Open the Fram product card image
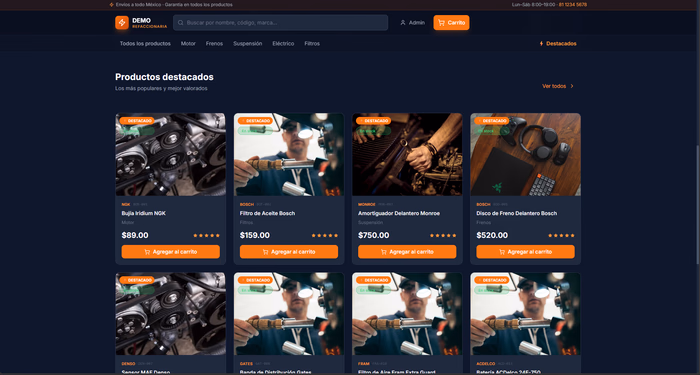Viewport: 700px width, 375px height. coord(407,314)
